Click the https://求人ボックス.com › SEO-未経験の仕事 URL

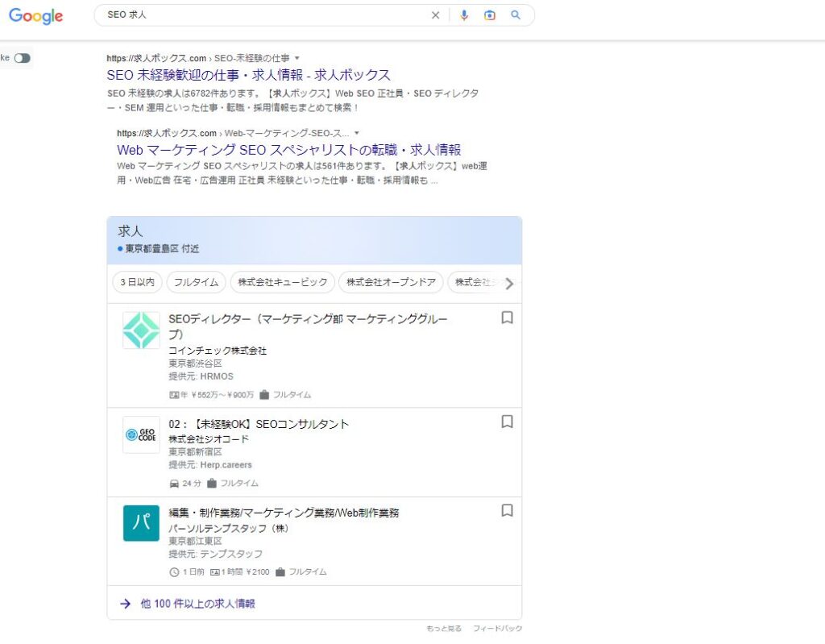[198, 58]
